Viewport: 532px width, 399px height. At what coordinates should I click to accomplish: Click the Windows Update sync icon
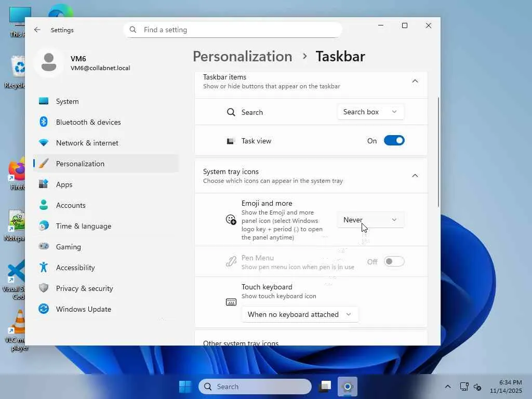44,309
